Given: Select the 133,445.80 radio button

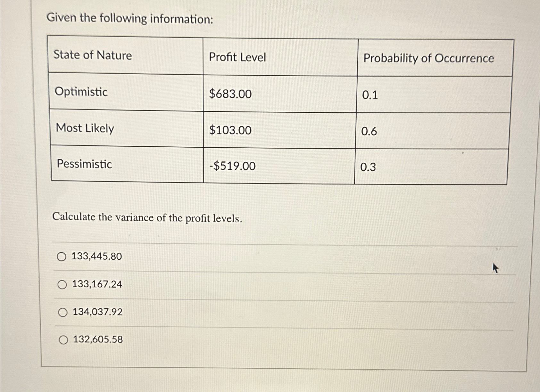Looking at the screenshot, I should pyautogui.click(x=63, y=256).
